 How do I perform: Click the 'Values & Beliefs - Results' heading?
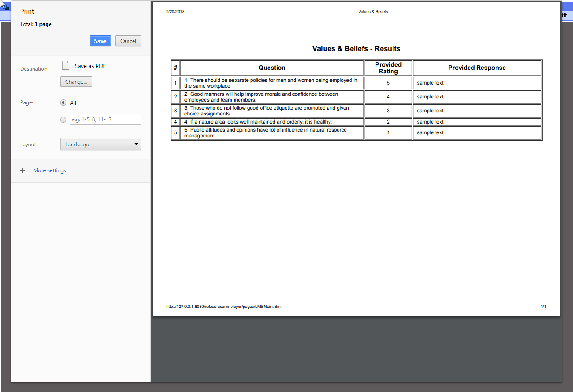point(356,48)
